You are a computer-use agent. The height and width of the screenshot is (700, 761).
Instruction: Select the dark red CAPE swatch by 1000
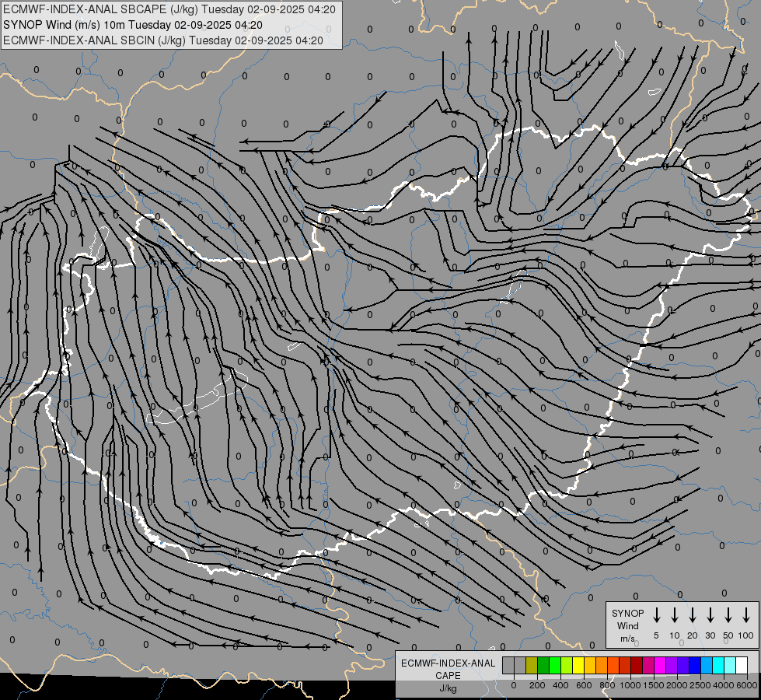click(x=637, y=665)
